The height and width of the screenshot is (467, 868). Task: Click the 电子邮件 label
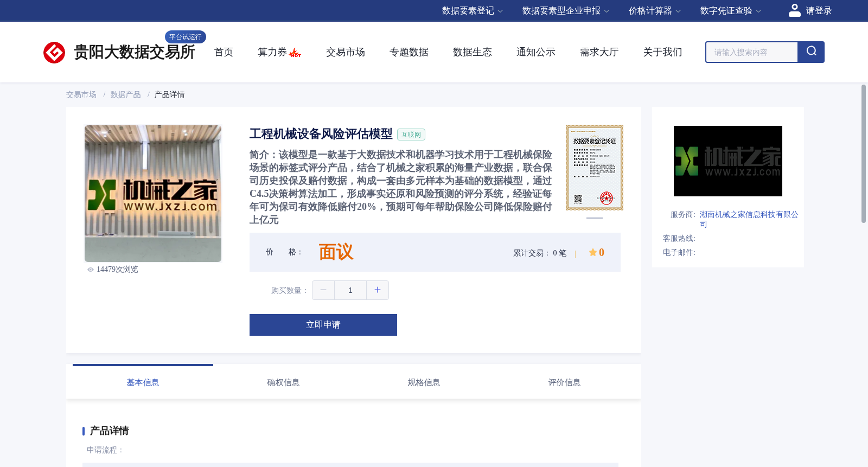(679, 253)
